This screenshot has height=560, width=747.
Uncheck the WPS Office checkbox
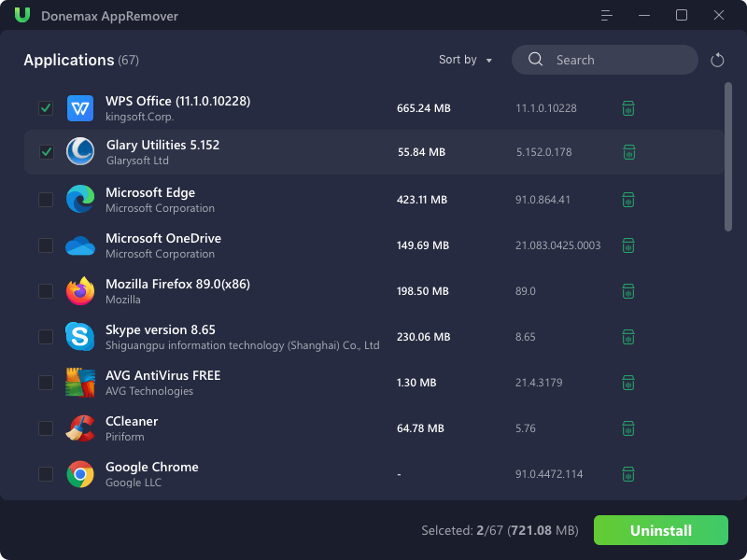(x=46, y=108)
